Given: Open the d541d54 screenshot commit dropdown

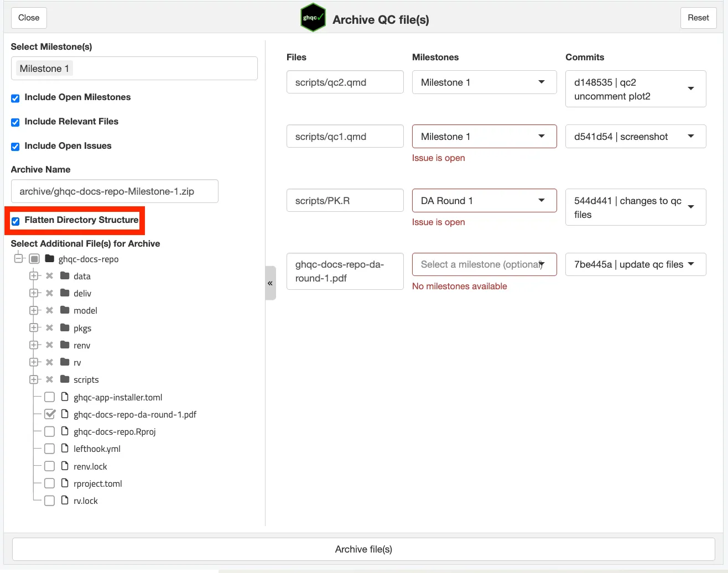Looking at the screenshot, I should (x=635, y=137).
